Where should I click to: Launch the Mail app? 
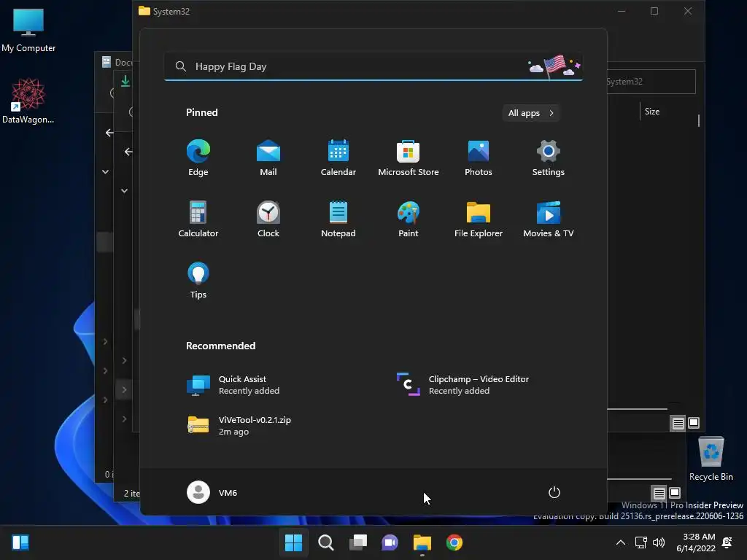(268, 158)
